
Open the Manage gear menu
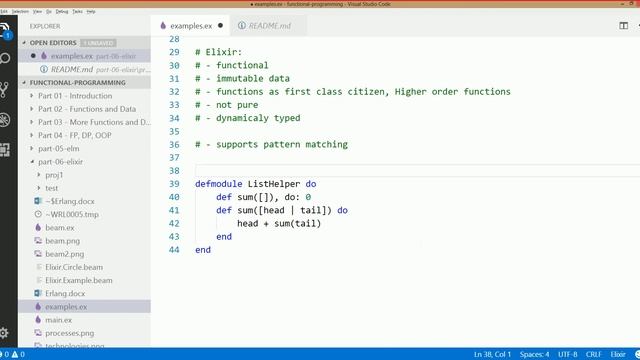point(4,333)
